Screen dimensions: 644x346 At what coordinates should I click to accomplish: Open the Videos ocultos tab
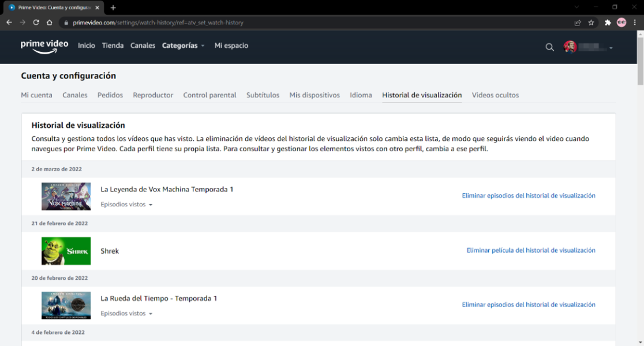tap(495, 95)
